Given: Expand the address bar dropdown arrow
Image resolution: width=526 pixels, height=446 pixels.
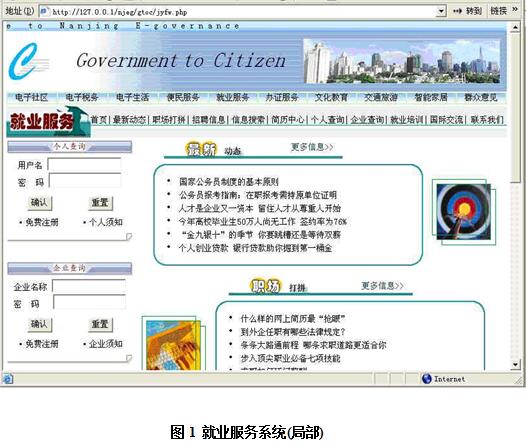Looking at the screenshot, I should point(441,12).
